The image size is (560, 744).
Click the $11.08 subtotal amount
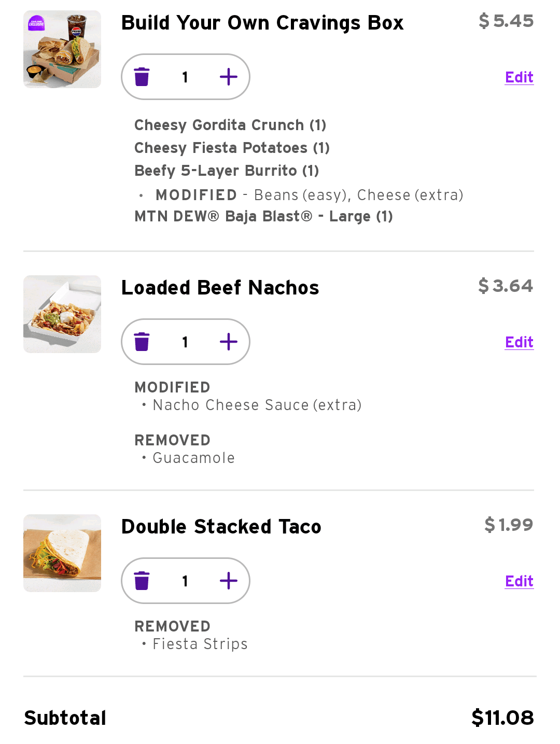tap(502, 718)
